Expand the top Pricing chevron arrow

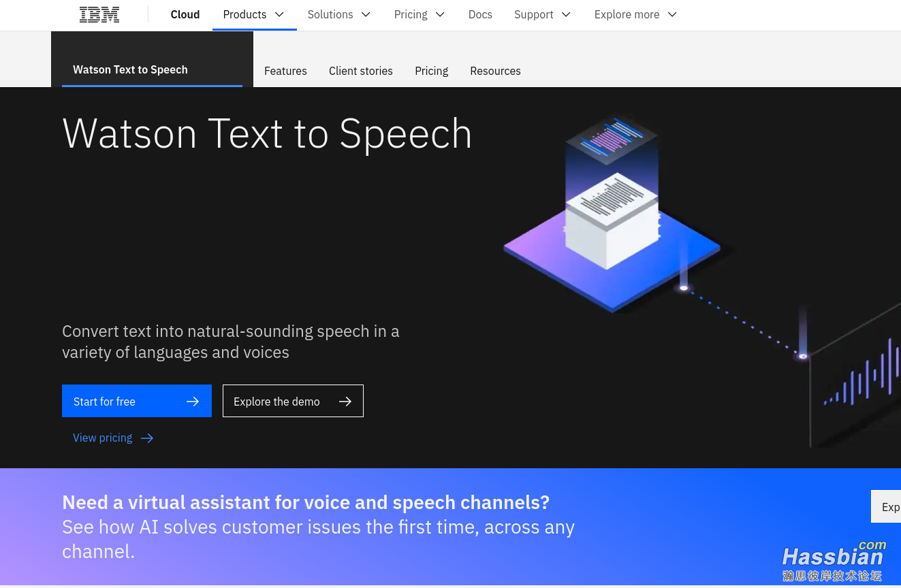440,14
